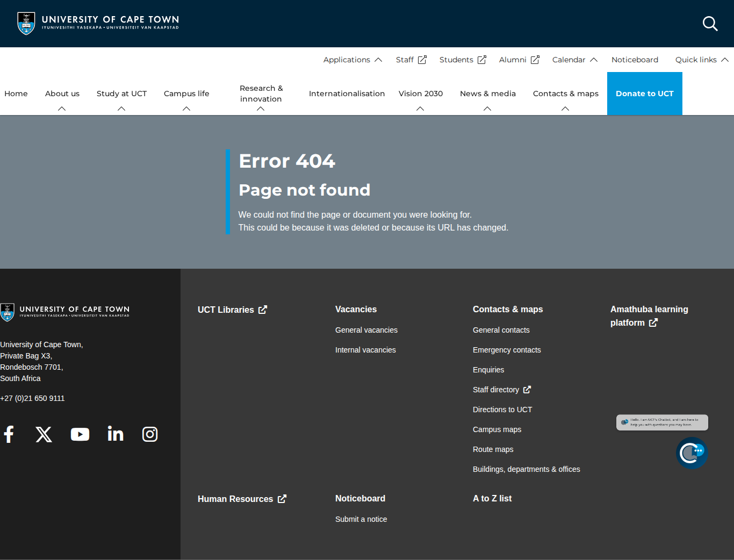This screenshot has width=734, height=560.
Task: Expand the Research & innovation chevron
Action: pyautogui.click(x=261, y=109)
